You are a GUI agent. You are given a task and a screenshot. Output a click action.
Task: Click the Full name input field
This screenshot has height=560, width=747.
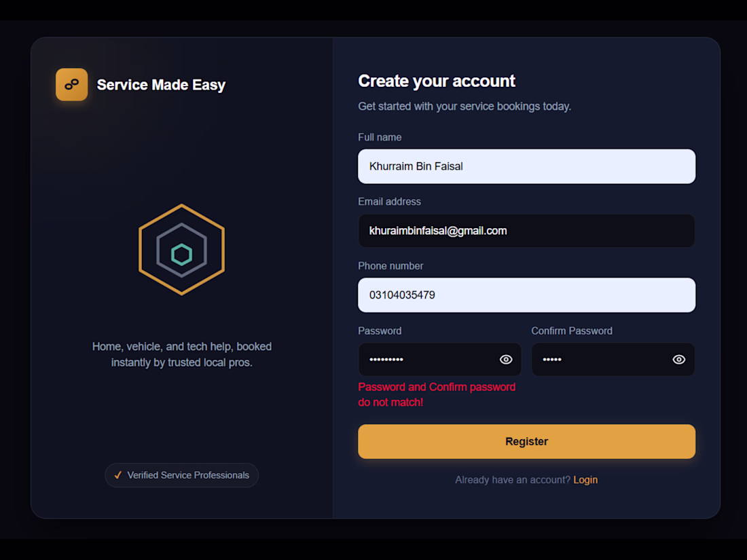point(526,166)
